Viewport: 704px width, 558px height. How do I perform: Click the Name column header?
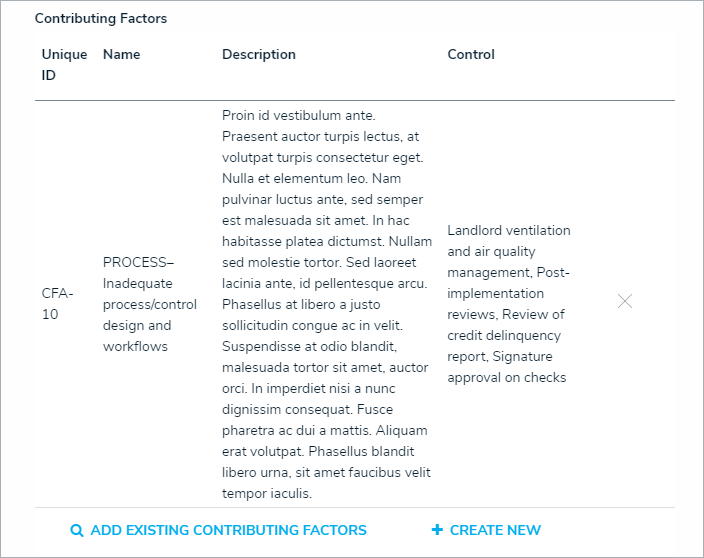click(120, 55)
